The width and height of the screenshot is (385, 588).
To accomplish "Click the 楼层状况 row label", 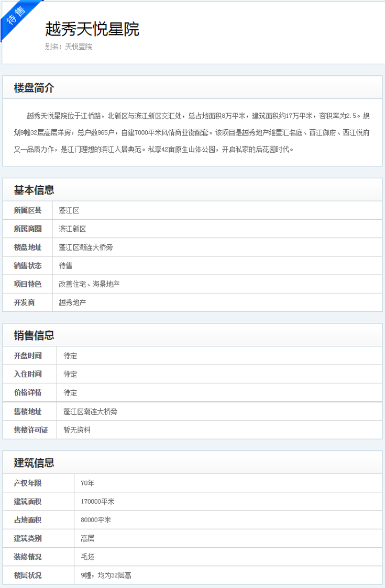I will 27,575.
